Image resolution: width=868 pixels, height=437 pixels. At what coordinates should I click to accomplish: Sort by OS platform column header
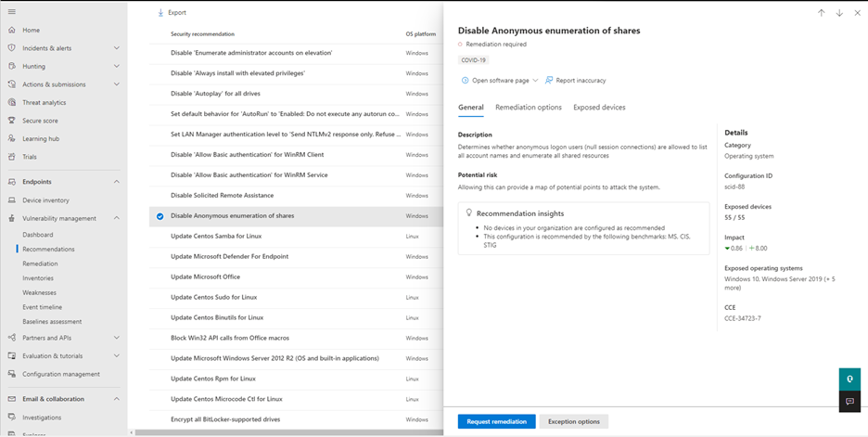(421, 33)
